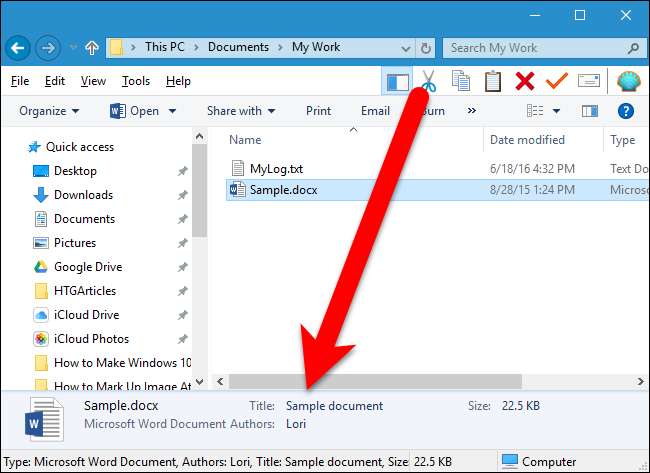Click the Email command

pyautogui.click(x=375, y=111)
